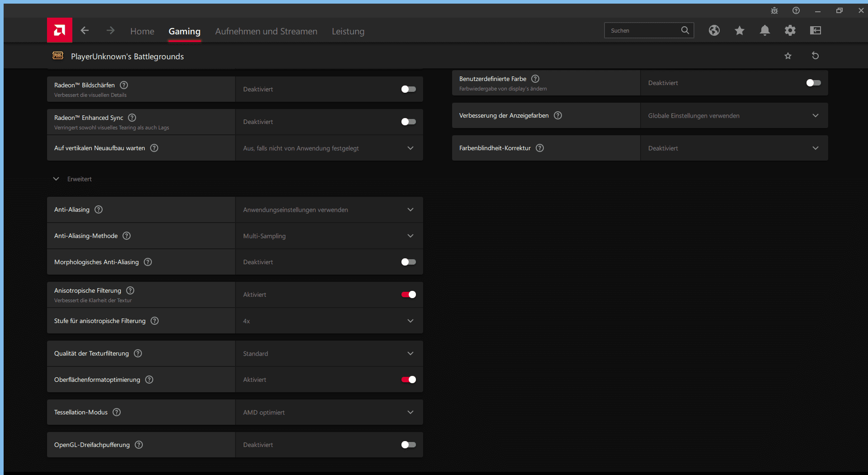The image size is (868, 475).
Task: Go back with the left arrow icon
Action: (85, 30)
